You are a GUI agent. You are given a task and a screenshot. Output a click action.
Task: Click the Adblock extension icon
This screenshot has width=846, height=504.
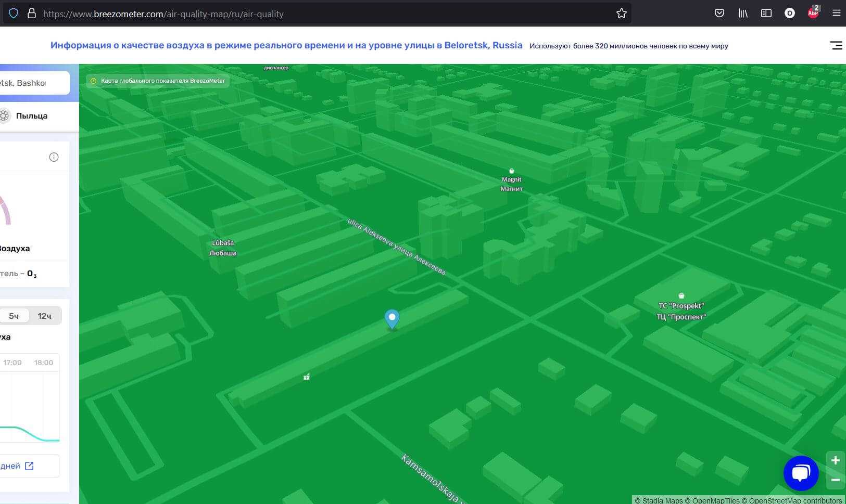pos(813,14)
